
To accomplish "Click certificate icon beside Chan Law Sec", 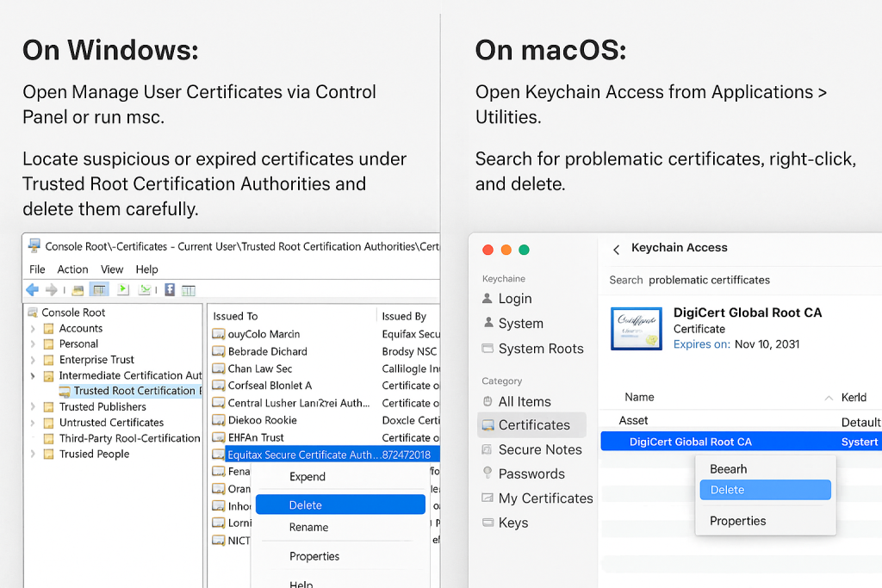I will [x=218, y=368].
